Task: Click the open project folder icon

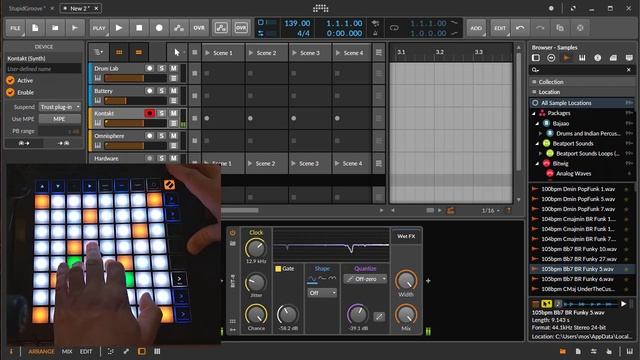Action: (x=55, y=28)
